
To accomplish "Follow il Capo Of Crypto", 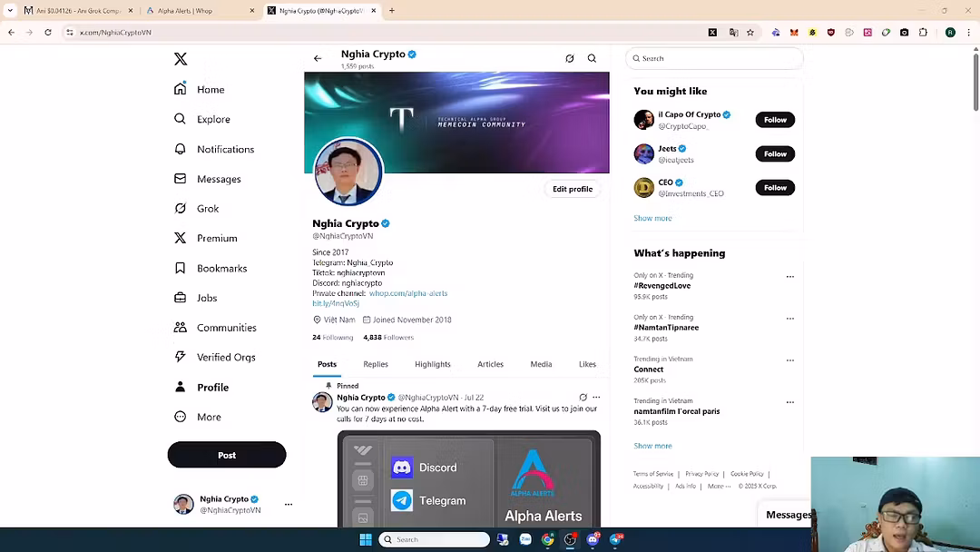I will 775,120.
